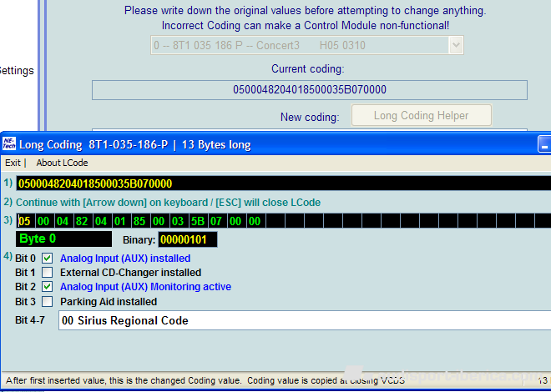Click the LCode app icon in title bar

coord(9,144)
